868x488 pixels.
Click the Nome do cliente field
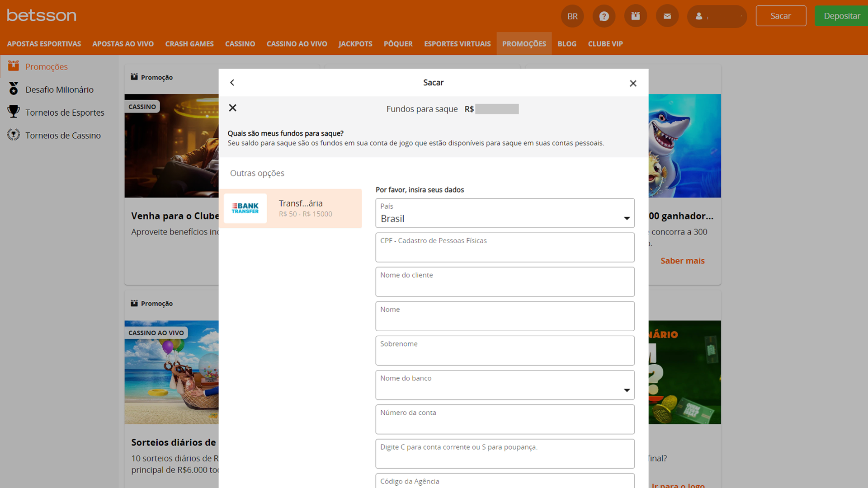(505, 282)
